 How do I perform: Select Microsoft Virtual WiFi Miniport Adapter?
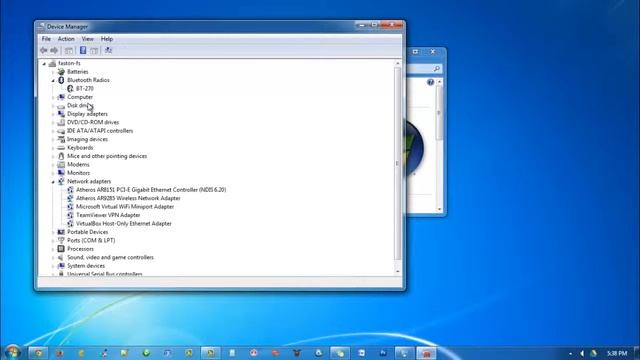pos(125,207)
